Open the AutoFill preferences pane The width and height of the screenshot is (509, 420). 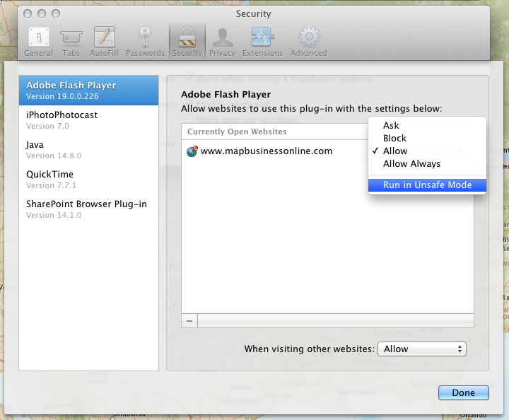pos(104,42)
